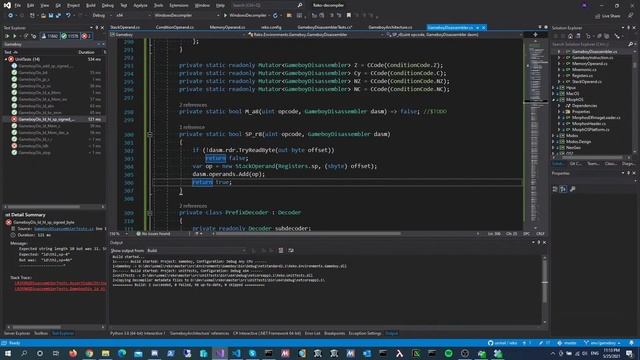This screenshot has height=360, width=640.
Task: Click the editor split plus icon
Action: click(x=535, y=35)
